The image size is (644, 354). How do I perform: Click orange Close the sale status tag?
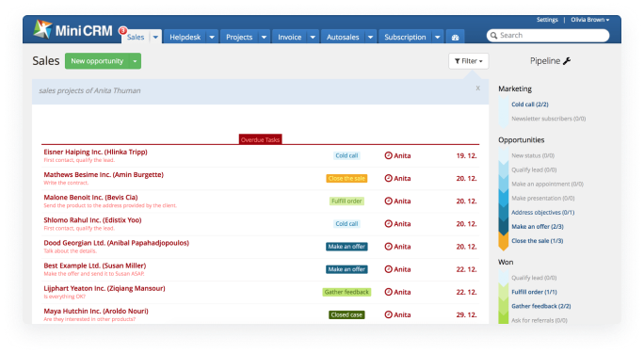(x=346, y=178)
